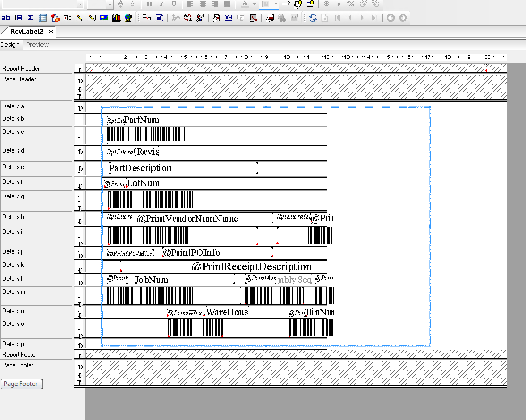Select the JobNum field
This screenshot has height=420, width=526.
pos(184,280)
